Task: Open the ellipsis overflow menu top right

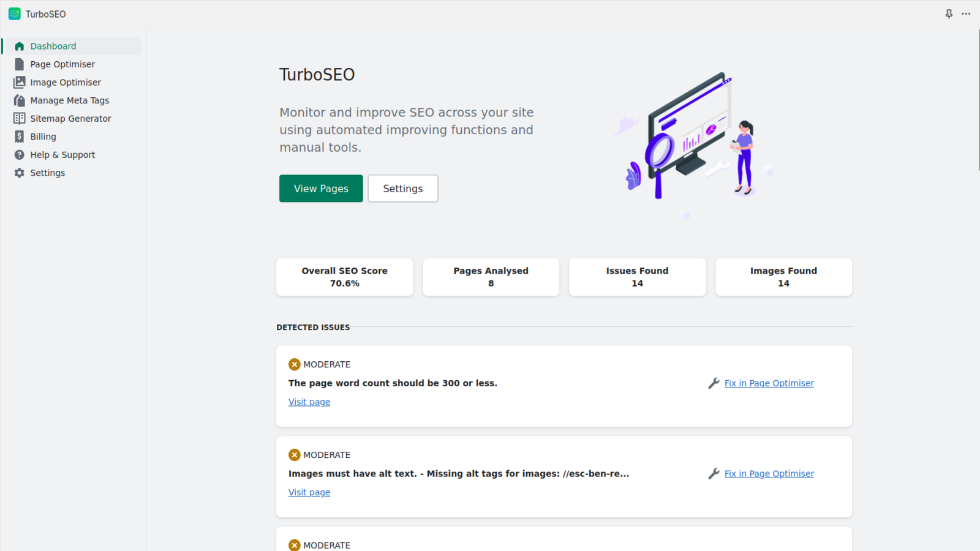Action: 966,13
